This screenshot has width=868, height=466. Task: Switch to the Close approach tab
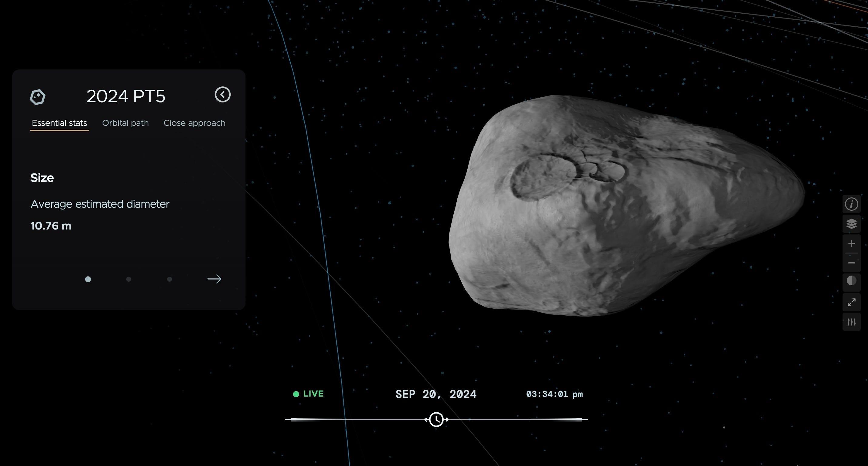click(195, 123)
